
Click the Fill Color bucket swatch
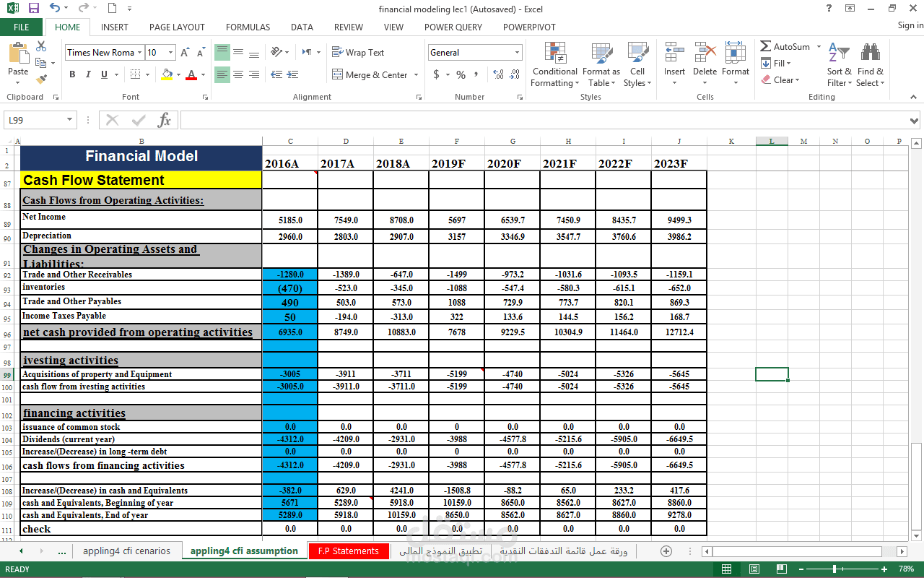click(167, 74)
